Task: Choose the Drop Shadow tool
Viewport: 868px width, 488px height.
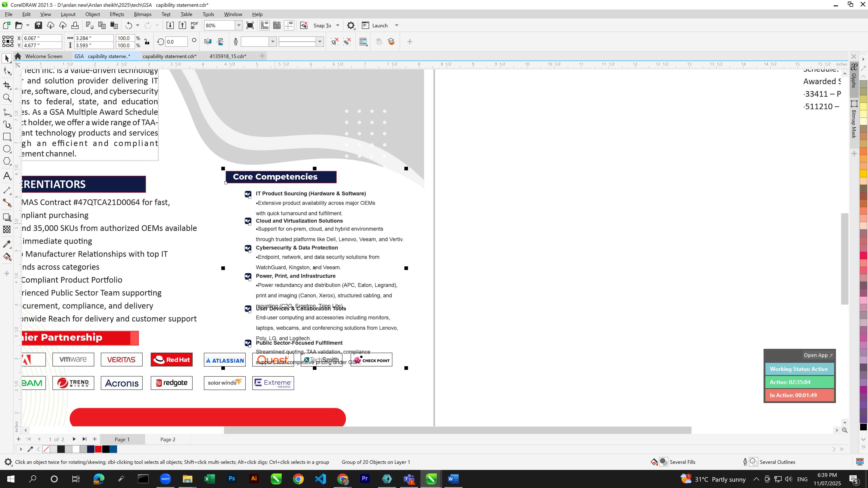Action: [7, 217]
